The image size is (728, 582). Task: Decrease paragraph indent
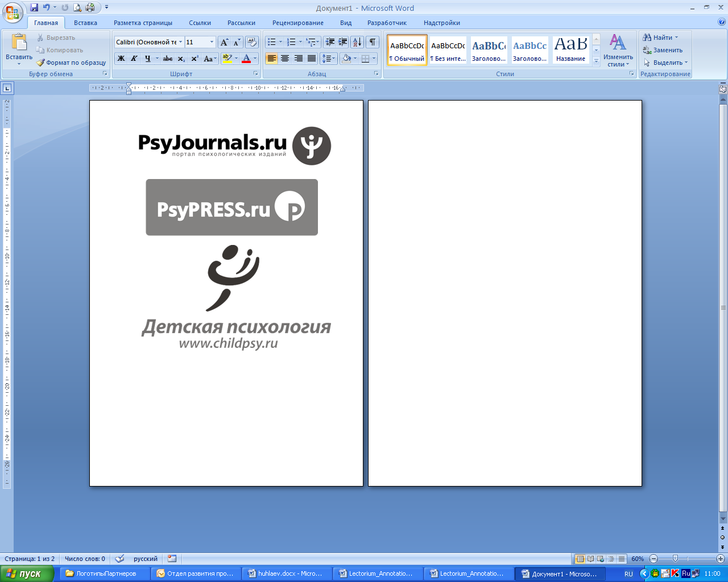330,42
